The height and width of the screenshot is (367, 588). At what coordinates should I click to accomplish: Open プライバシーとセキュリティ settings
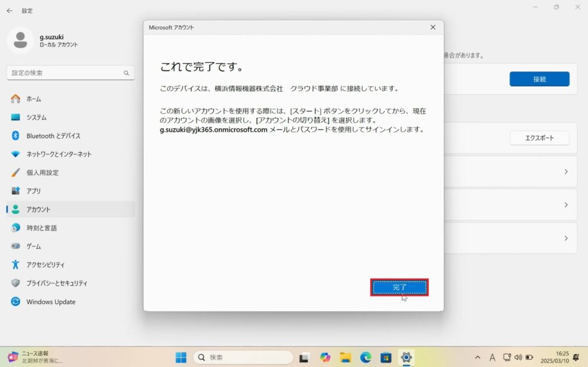(71, 283)
